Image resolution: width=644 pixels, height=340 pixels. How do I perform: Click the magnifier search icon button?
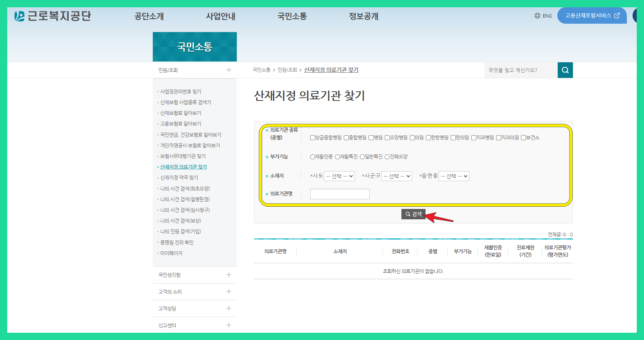click(x=565, y=70)
